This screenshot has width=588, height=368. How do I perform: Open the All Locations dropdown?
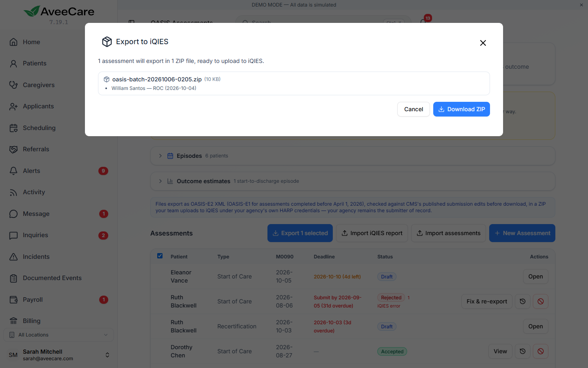coord(59,335)
